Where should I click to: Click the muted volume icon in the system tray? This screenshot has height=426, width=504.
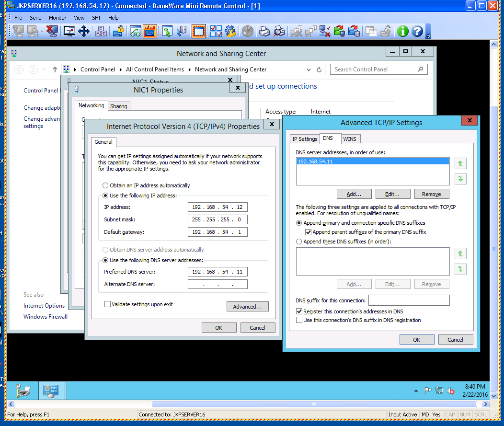tap(450, 391)
